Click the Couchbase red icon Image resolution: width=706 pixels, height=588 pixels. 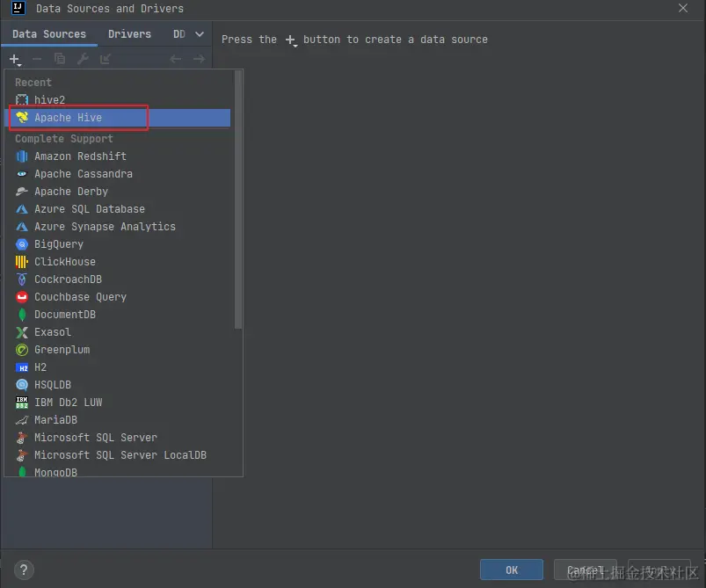[22, 297]
